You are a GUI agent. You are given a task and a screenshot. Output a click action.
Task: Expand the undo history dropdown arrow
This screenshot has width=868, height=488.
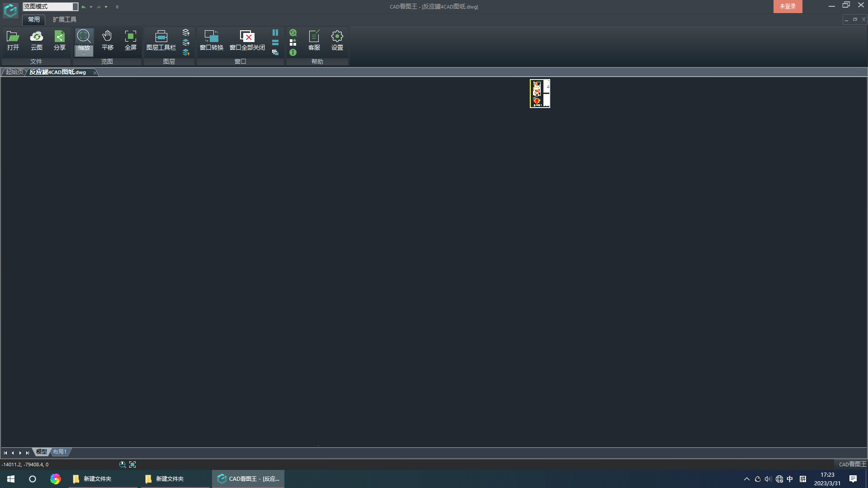click(x=91, y=7)
